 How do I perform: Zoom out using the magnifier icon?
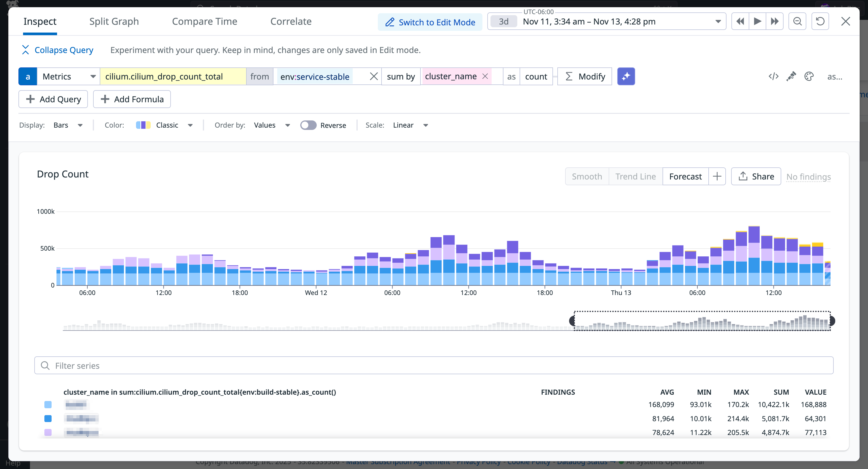coord(797,21)
